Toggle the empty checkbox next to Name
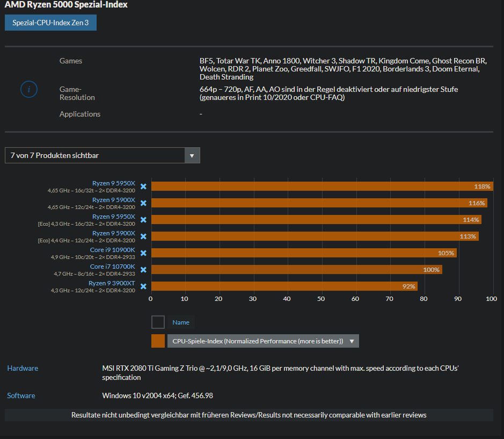This screenshot has height=439, width=504. click(158, 322)
